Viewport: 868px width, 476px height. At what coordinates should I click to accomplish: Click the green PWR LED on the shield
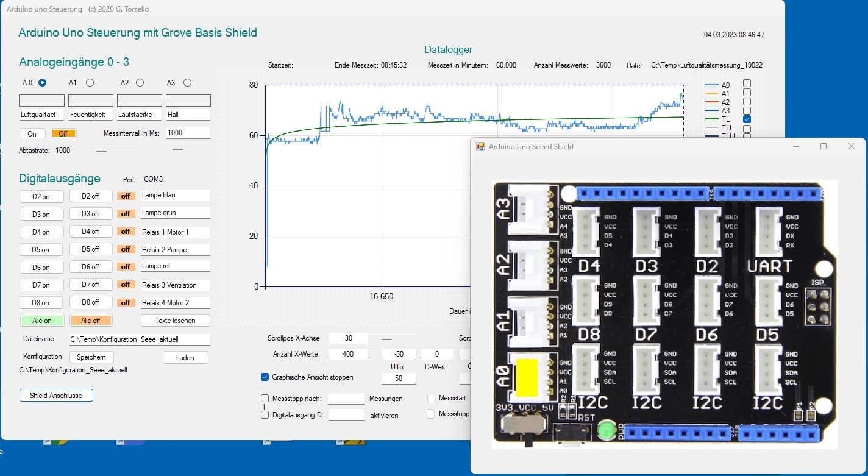click(605, 430)
